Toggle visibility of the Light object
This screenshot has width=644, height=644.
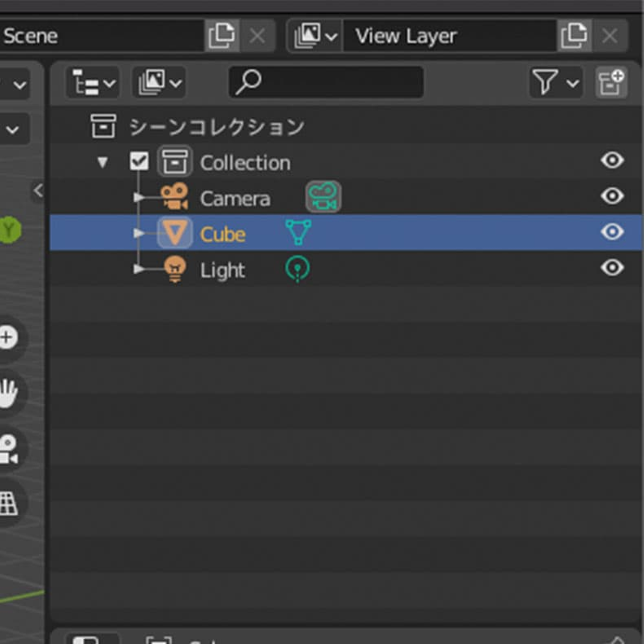[612, 268]
